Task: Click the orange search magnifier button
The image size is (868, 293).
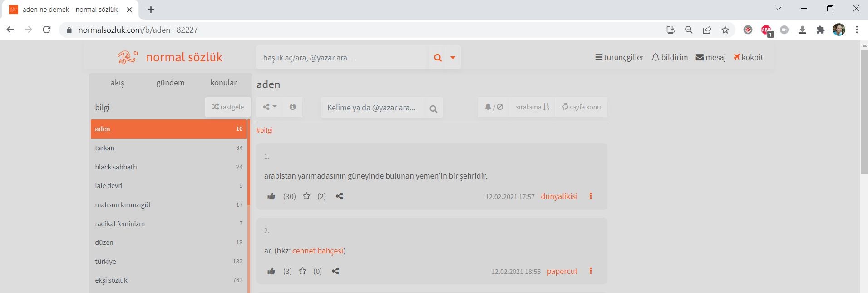Action: click(x=438, y=58)
